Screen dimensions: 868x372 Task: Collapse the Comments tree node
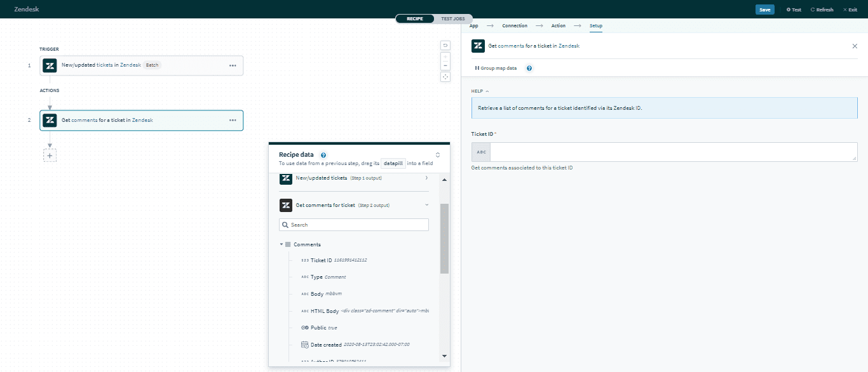(281, 244)
